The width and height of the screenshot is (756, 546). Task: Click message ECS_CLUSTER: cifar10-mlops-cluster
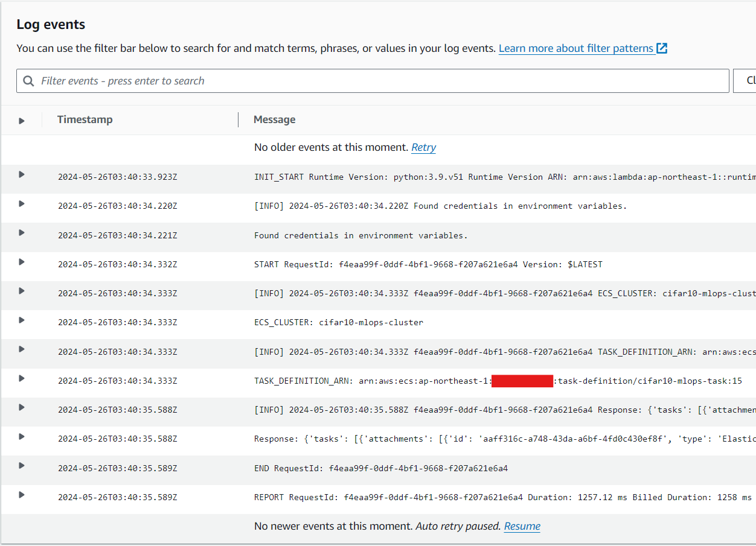[x=339, y=322]
